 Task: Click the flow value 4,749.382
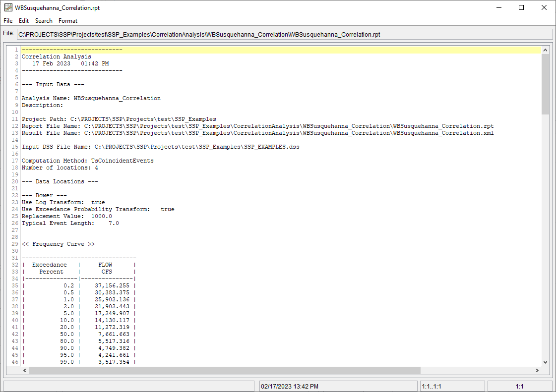pos(114,348)
